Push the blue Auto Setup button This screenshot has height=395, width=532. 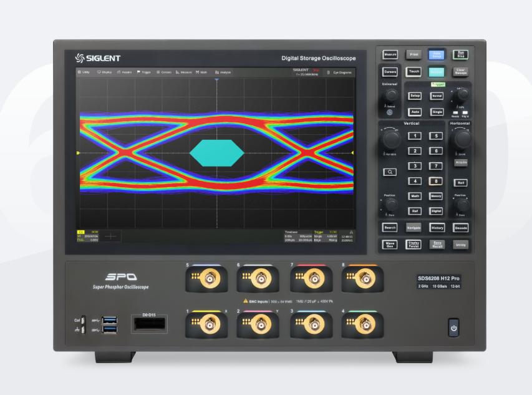point(437,54)
